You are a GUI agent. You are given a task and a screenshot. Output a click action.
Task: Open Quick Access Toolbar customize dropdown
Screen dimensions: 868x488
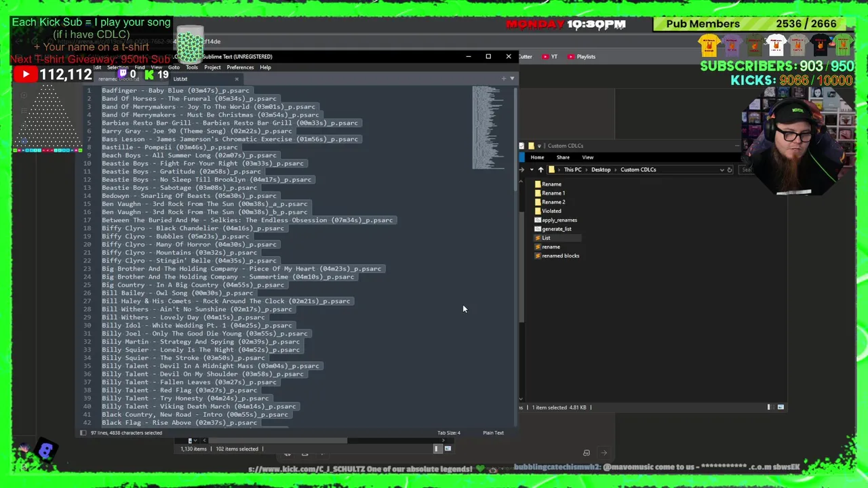pyautogui.click(x=540, y=146)
